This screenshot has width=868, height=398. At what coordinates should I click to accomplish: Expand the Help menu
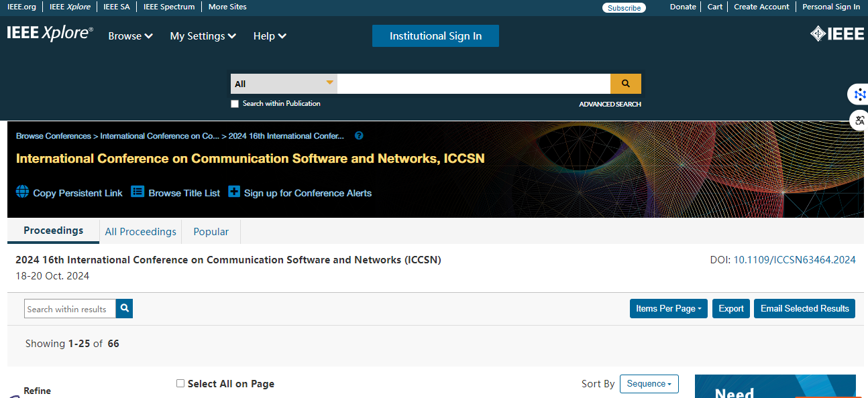coord(270,36)
